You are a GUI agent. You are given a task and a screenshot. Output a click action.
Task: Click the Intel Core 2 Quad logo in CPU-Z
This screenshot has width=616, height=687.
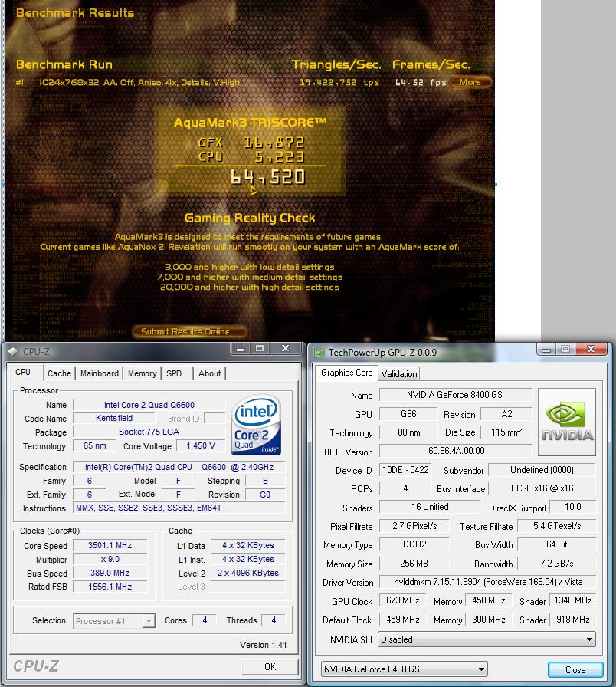[256, 425]
